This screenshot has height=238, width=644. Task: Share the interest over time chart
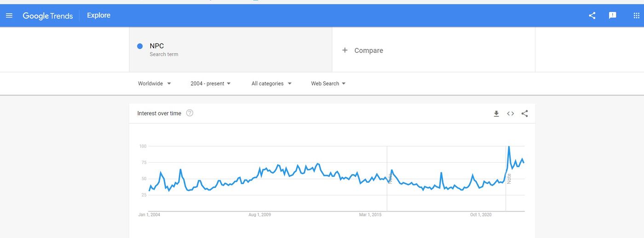[x=524, y=113]
